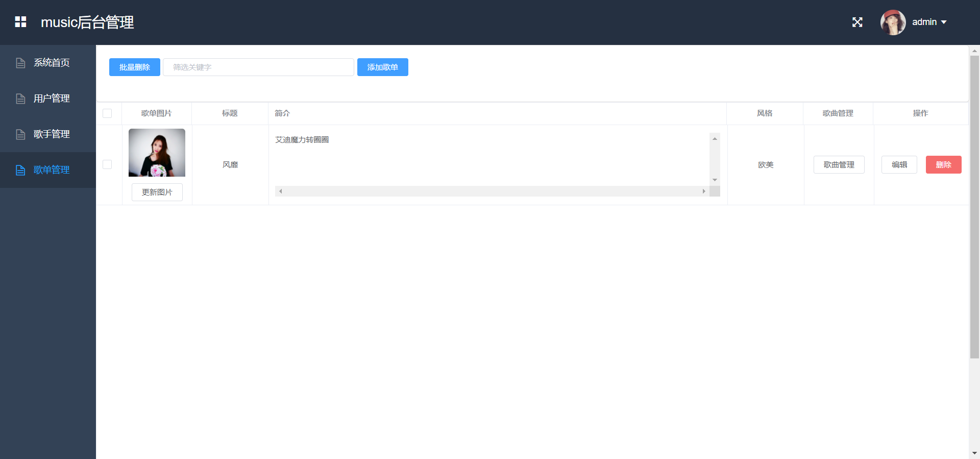This screenshot has height=459, width=980.
Task: Click the page scrollbar up arrow
Action: click(974, 51)
